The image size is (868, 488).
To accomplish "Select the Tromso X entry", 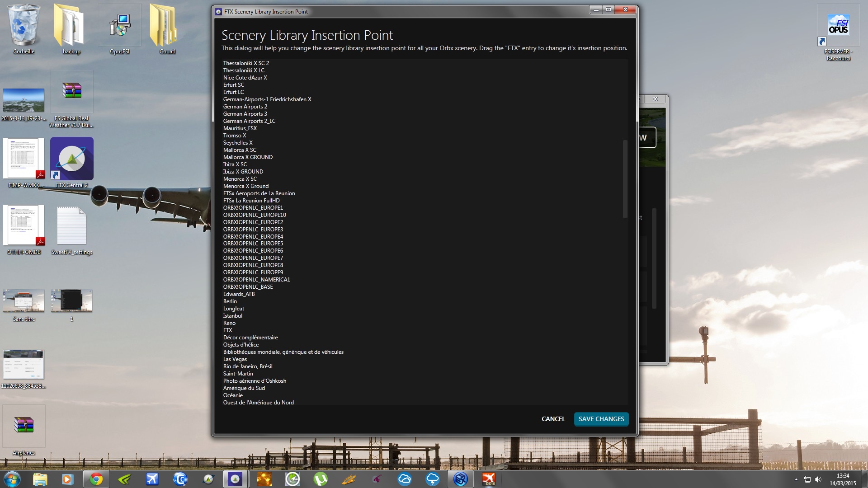I will [x=235, y=136].
